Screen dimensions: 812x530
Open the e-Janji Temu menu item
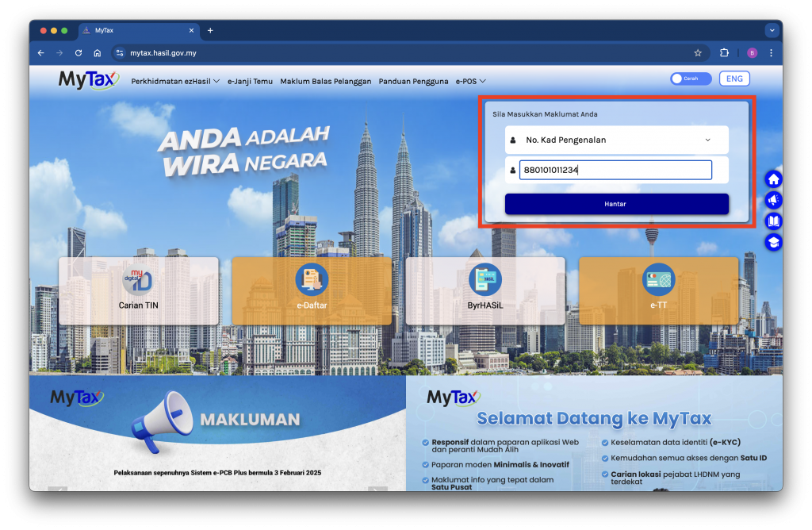tap(251, 81)
